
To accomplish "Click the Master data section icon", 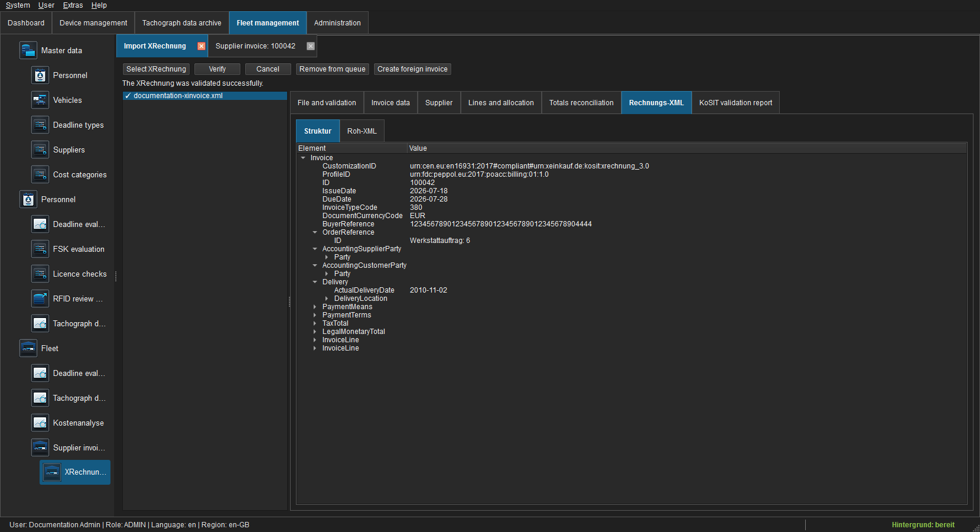I will pyautogui.click(x=28, y=50).
